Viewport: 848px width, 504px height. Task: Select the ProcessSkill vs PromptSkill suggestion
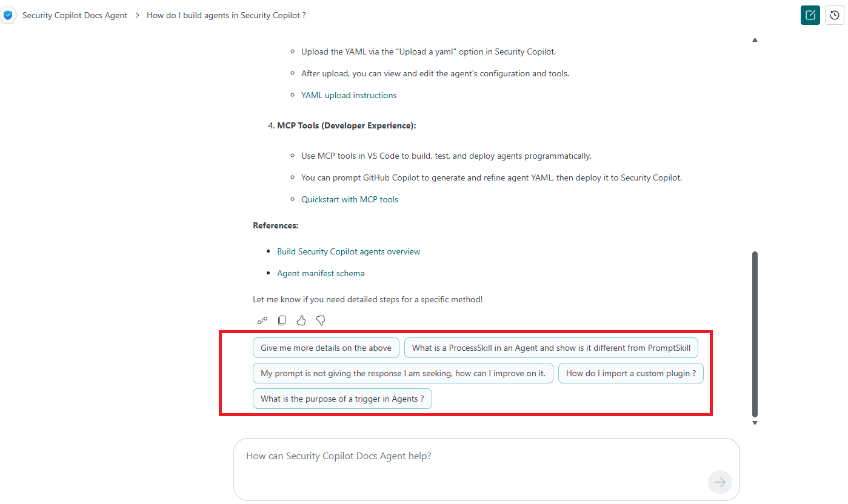(551, 348)
